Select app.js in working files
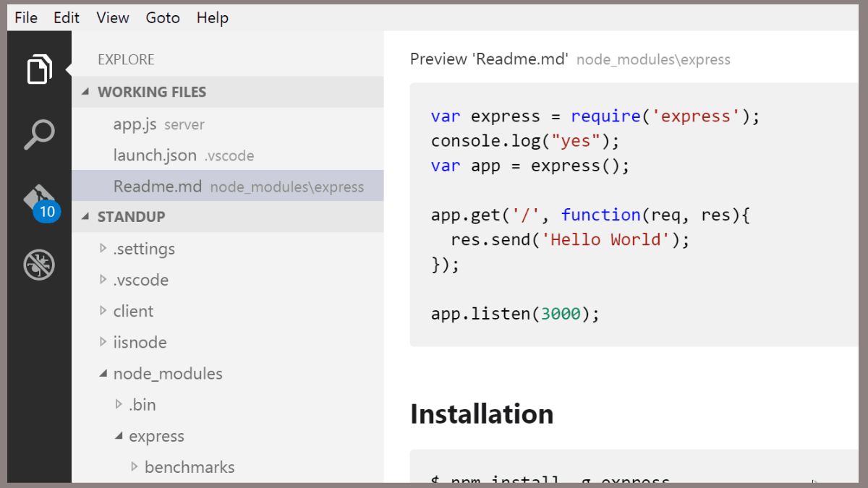The width and height of the screenshot is (868, 488). (228, 124)
